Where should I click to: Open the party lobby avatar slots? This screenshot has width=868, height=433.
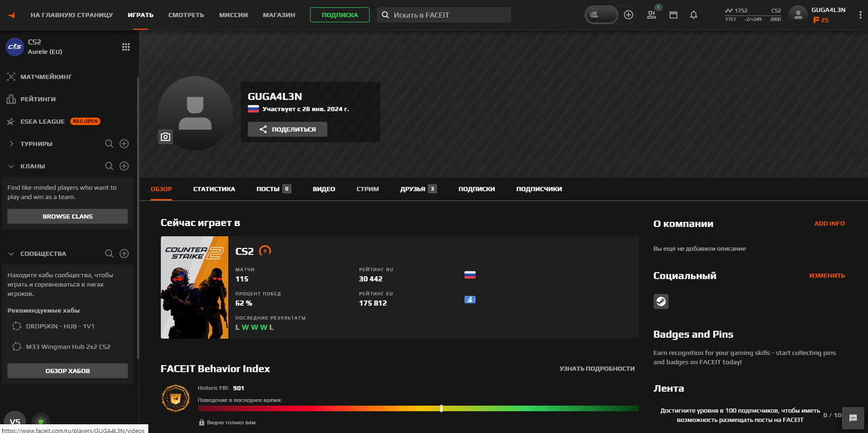coord(601,14)
